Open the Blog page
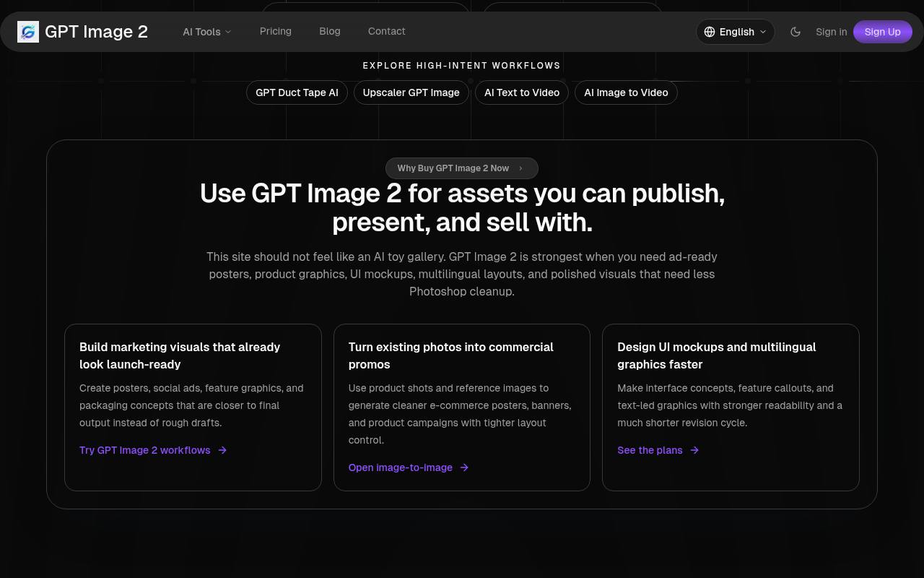Viewport: 924px width, 578px height. point(330,31)
